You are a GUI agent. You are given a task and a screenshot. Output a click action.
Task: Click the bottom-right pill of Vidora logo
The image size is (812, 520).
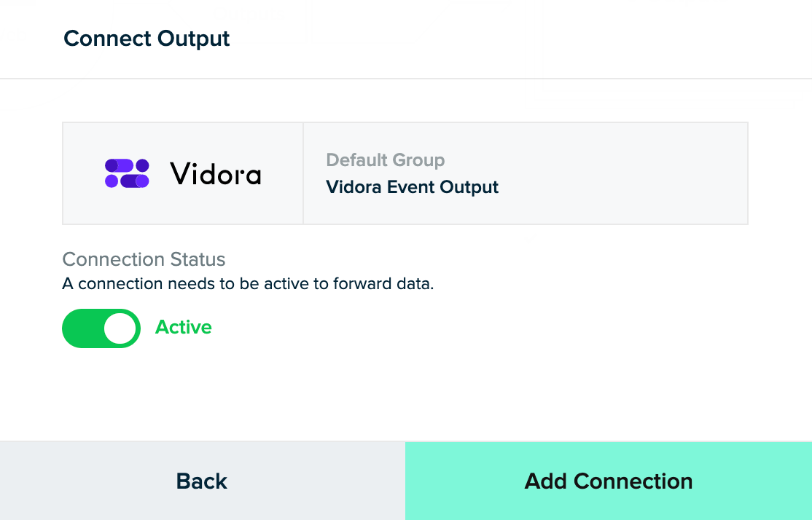(x=135, y=181)
